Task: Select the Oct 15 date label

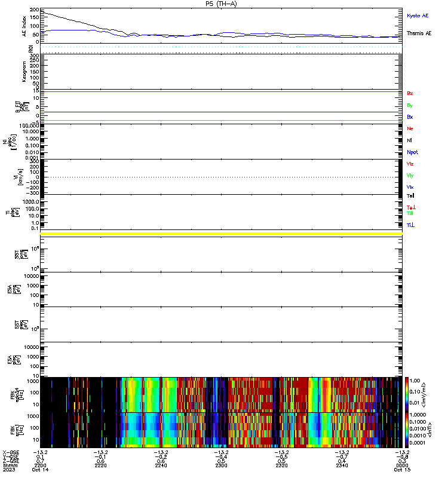Action: tap(402, 470)
